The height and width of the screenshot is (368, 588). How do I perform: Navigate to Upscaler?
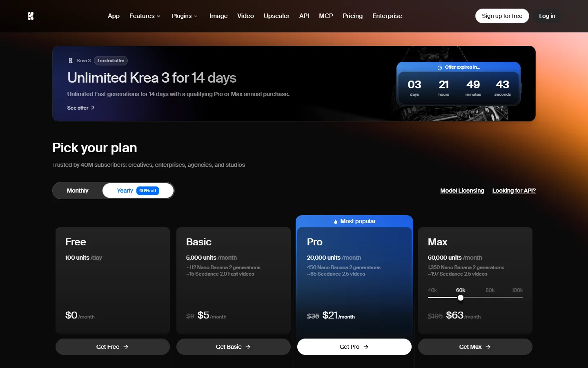pyautogui.click(x=276, y=16)
